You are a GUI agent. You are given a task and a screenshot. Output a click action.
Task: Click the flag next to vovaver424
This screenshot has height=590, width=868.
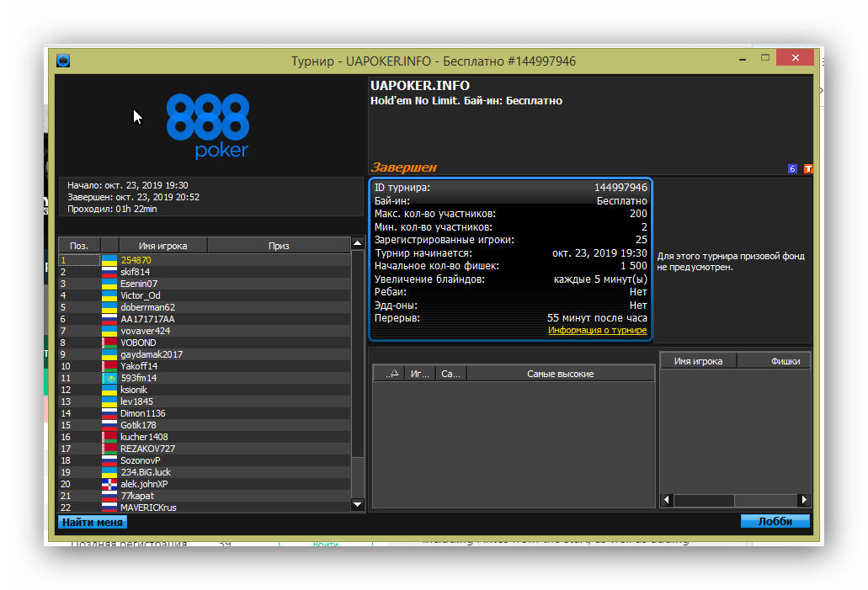(x=109, y=331)
